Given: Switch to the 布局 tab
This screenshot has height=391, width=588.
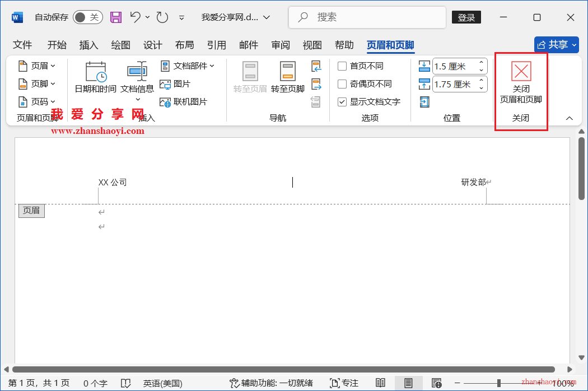Looking at the screenshot, I should [x=184, y=45].
